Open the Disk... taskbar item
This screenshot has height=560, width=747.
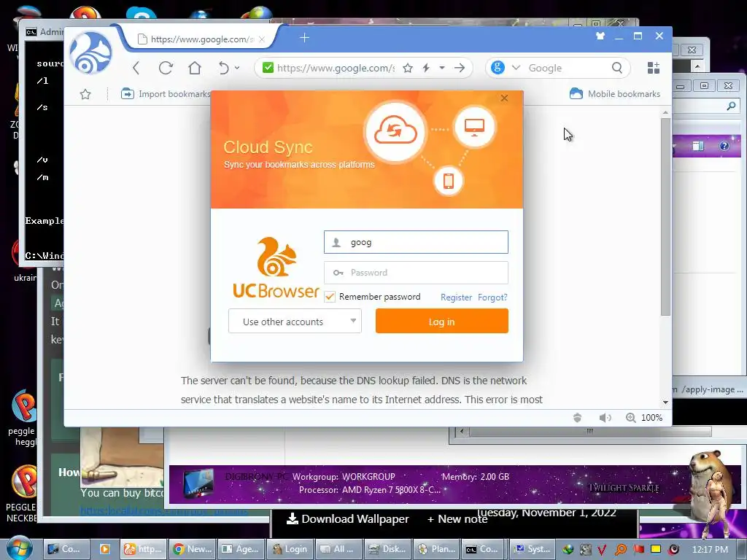point(387,549)
